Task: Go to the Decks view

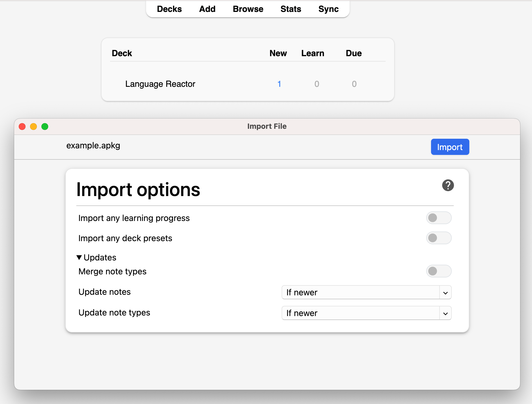Action: coord(169,9)
